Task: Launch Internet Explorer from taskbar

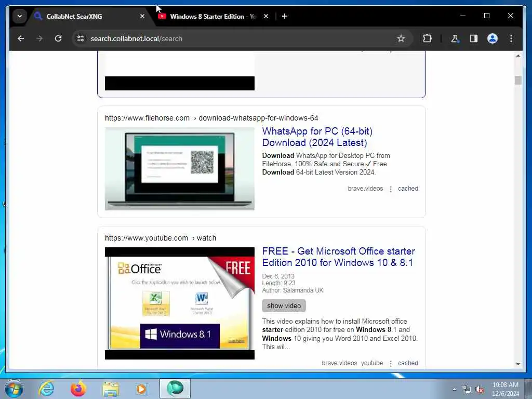Action: [x=46, y=389]
